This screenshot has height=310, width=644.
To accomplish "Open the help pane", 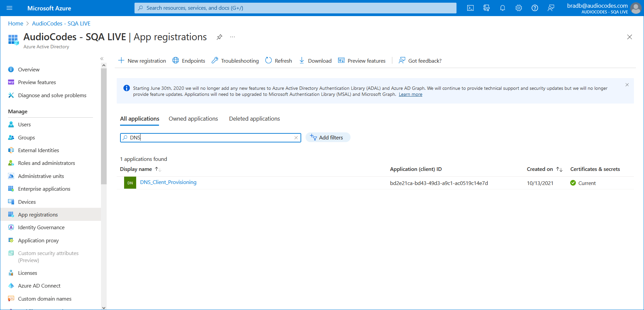I will click(x=535, y=8).
